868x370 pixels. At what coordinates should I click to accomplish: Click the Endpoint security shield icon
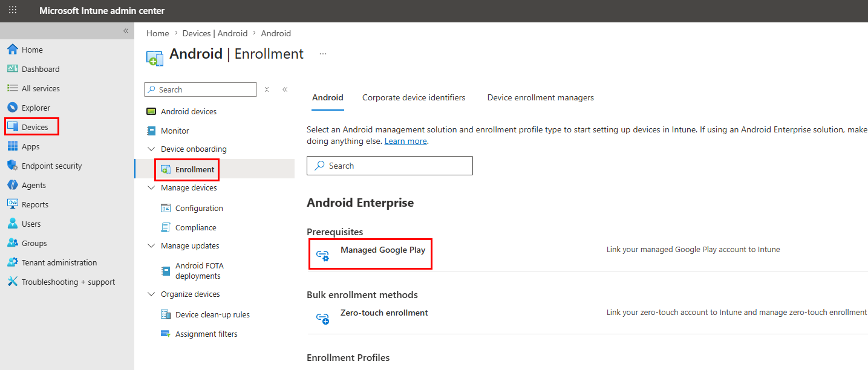[x=13, y=166]
